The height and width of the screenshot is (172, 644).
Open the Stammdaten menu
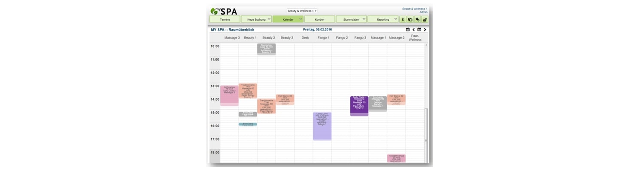coord(351,19)
